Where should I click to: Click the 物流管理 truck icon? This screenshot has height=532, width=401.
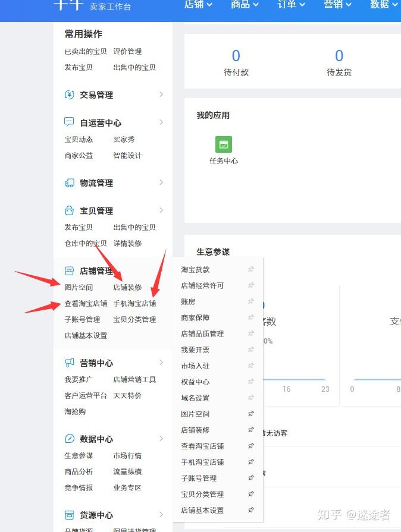pyautogui.click(x=69, y=183)
